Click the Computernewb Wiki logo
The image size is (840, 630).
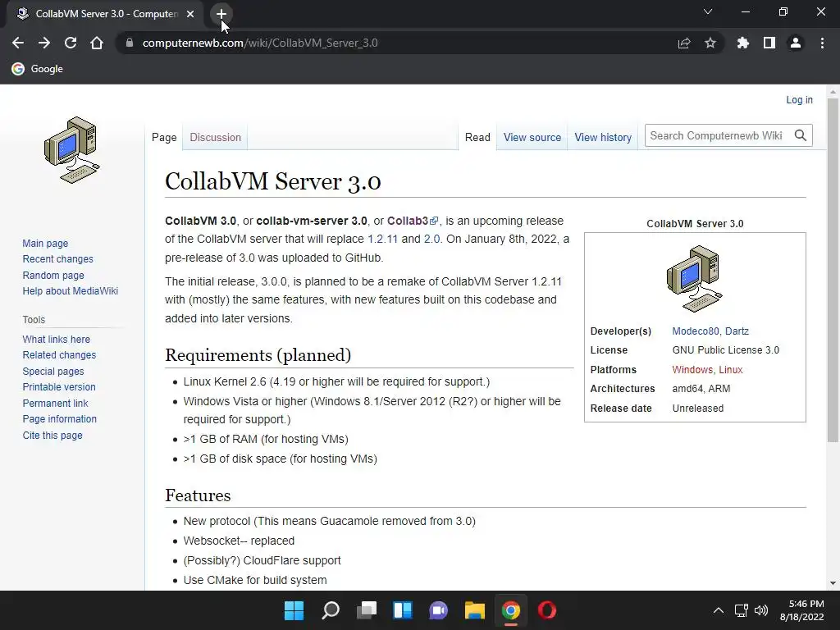coord(72,150)
